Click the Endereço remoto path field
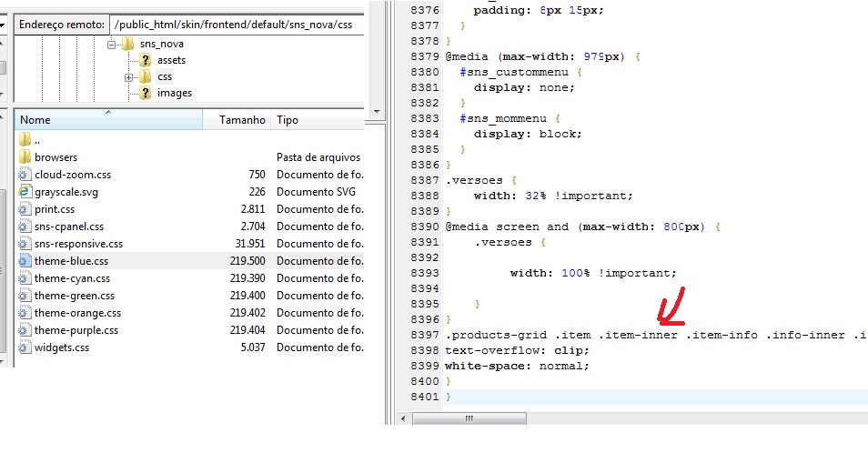The height and width of the screenshot is (453, 868). [237, 25]
